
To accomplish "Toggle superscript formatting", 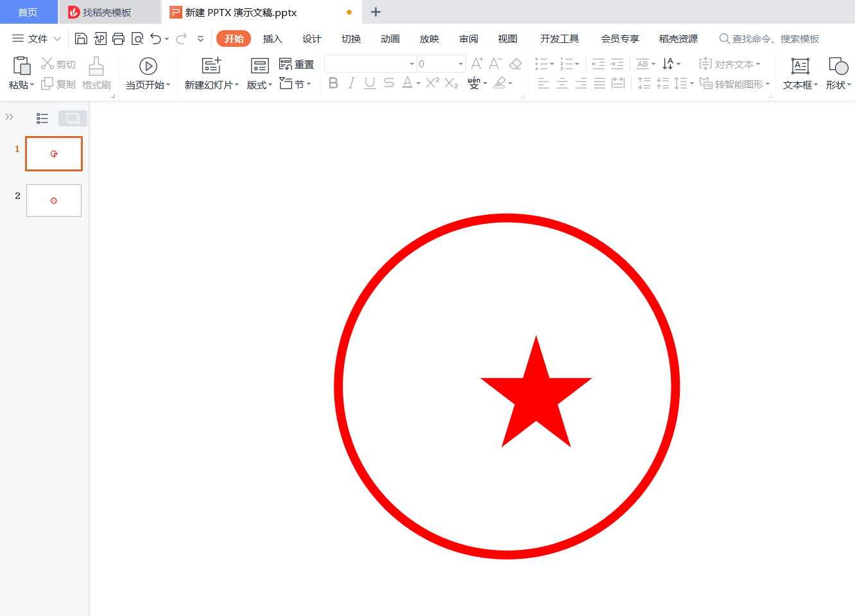I will [x=433, y=83].
